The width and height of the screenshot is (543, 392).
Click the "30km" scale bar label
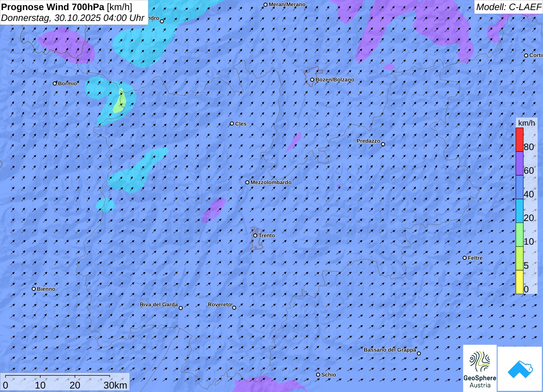click(x=115, y=385)
